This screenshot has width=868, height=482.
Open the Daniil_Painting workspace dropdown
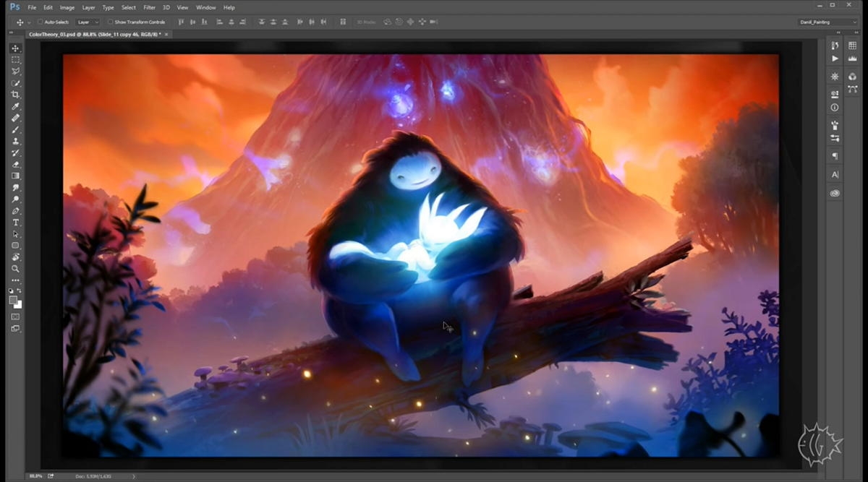click(x=829, y=22)
